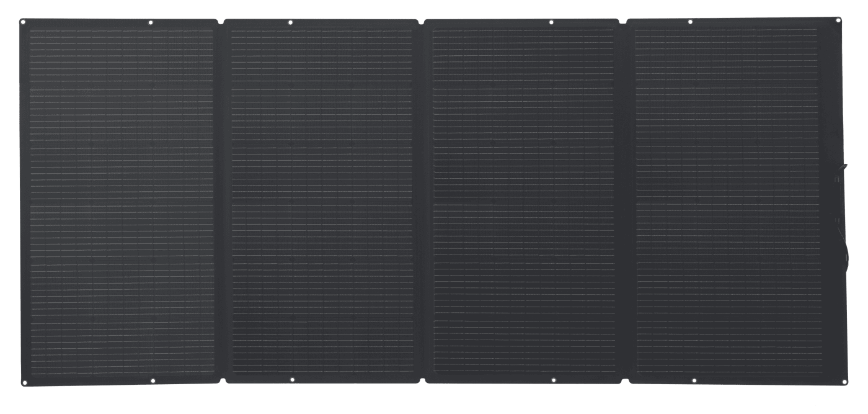This screenshot has height=414, width=868.
Task: Select the fourth panel's bottom non-corner grommet
Action: 691,379
